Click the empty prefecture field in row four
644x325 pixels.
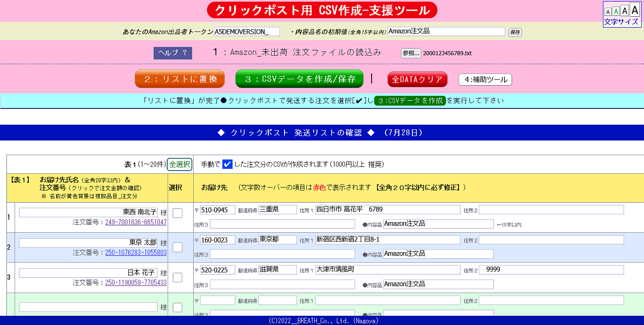pyautogui.click(x=278, y=300)
